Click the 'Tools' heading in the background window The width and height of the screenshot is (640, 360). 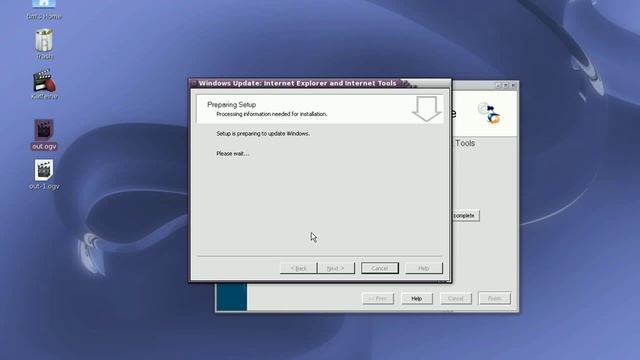click(465, 143)
